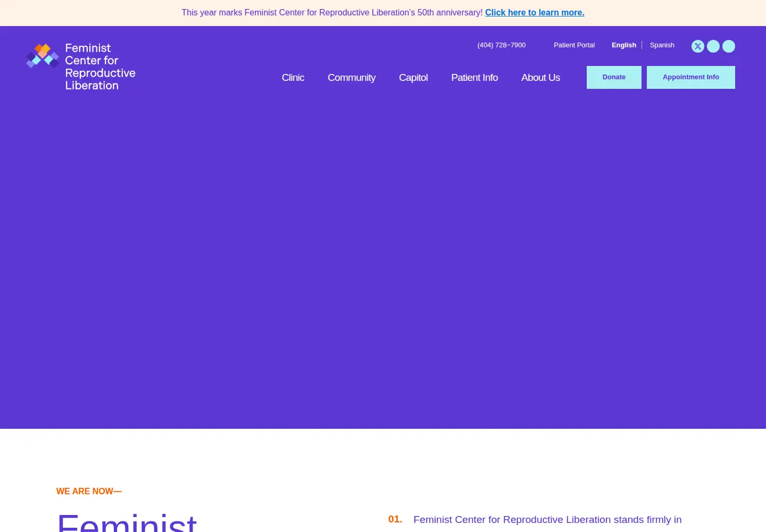Click the Donate button
This screenshot has width=766, height=532.
click(614, 77)
